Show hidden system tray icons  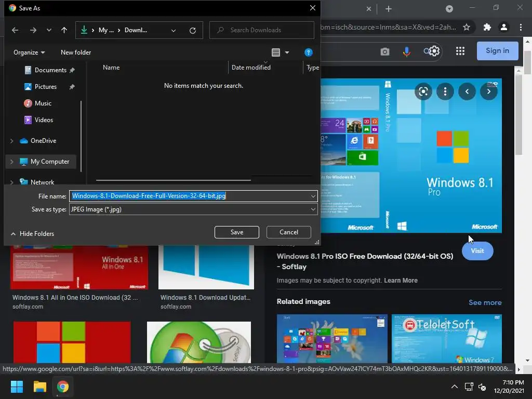(x=454, y=387)
